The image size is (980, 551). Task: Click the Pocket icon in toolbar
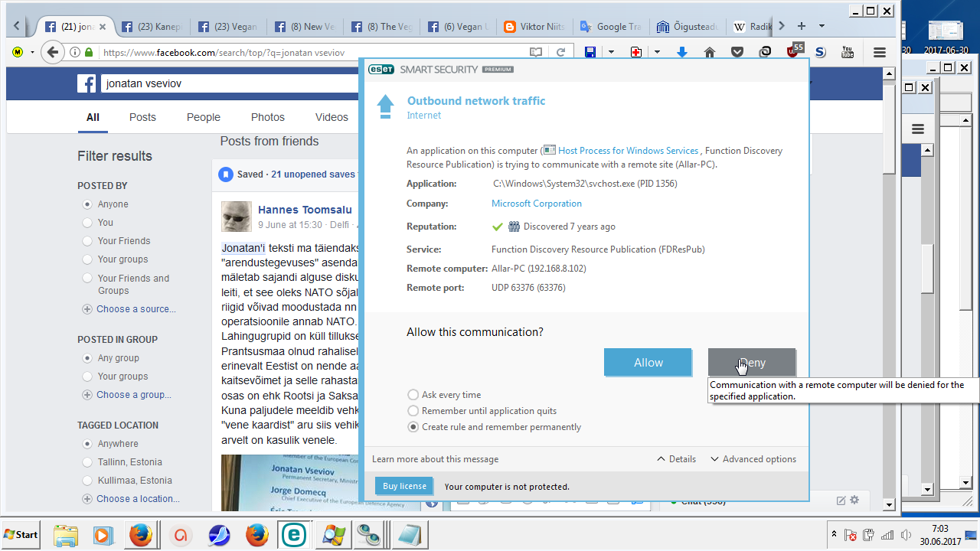737,52
